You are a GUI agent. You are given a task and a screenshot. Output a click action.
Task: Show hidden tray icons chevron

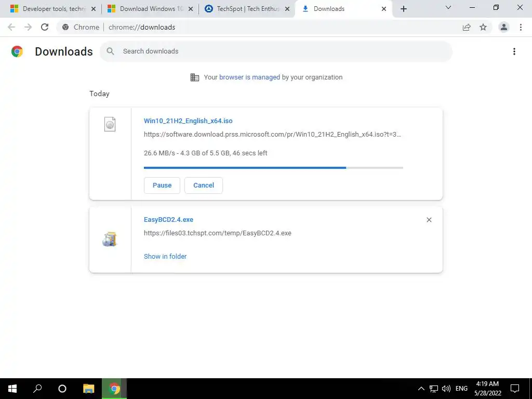421,389
